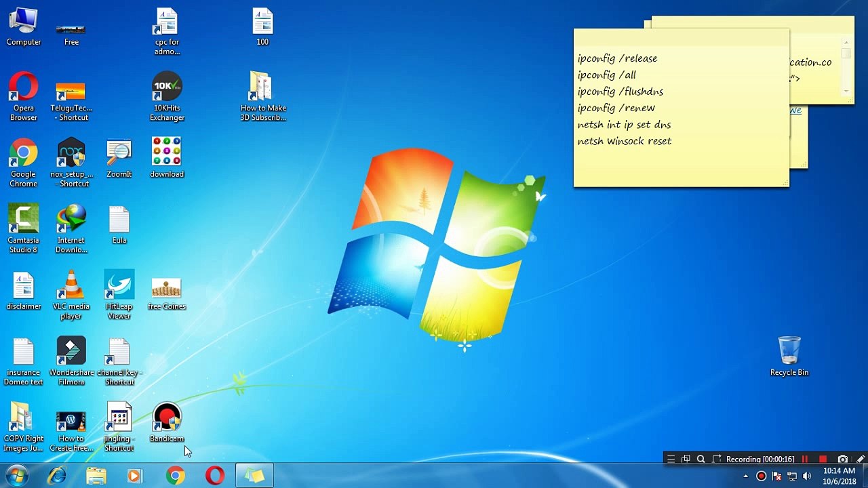
Task: Show hidden system tray icons
Action: pyautogui.click(x=745, y=476)
